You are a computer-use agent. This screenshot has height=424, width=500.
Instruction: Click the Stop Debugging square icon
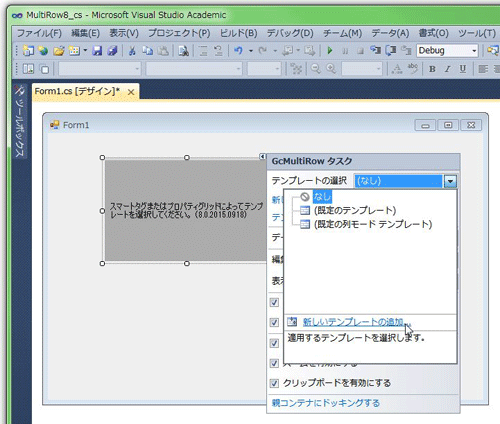click(360, 51)
